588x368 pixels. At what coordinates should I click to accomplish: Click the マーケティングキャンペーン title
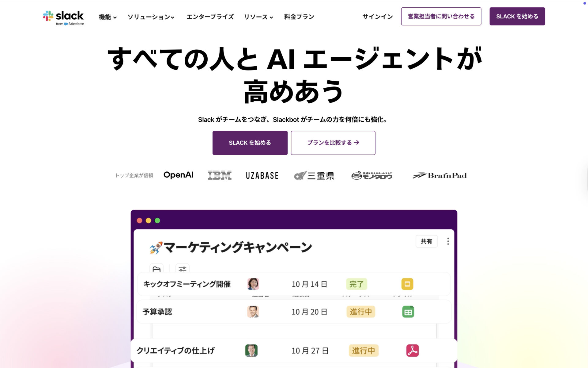[x=238, y=247]
